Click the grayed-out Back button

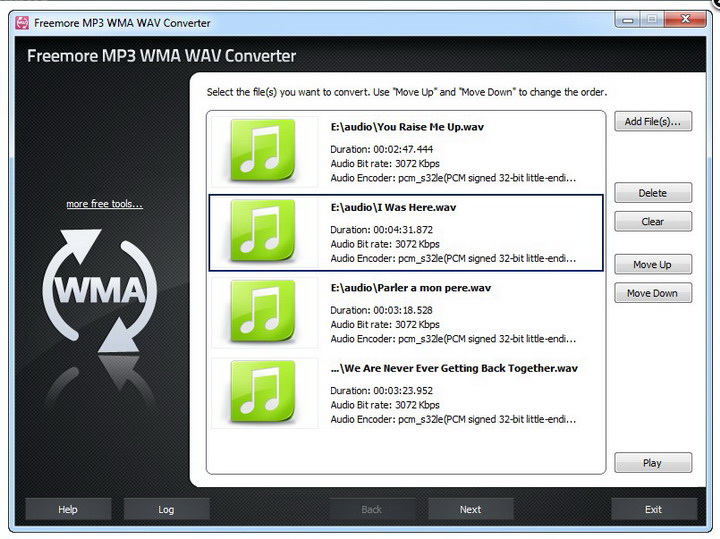click(x=371, y=509)
